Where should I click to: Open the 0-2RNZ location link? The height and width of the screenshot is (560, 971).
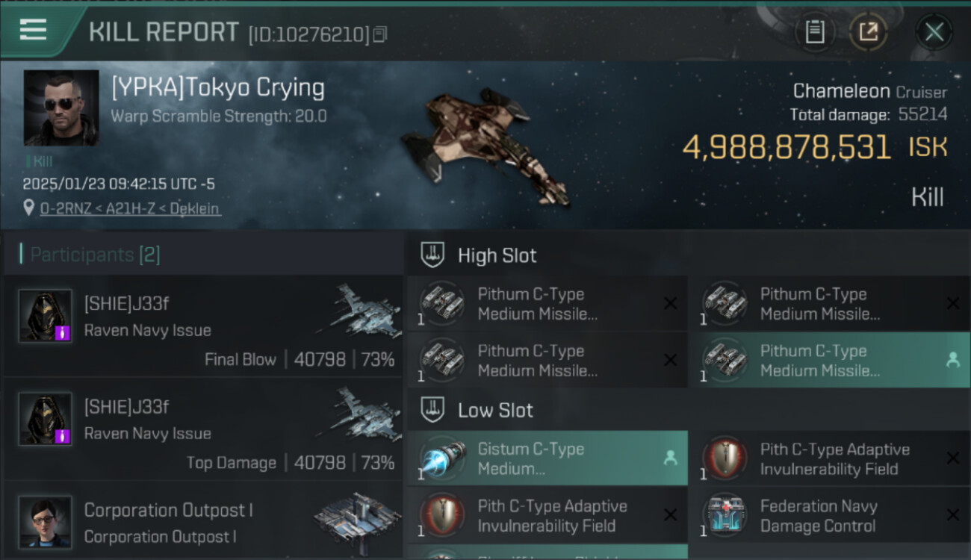coord(130,208)
